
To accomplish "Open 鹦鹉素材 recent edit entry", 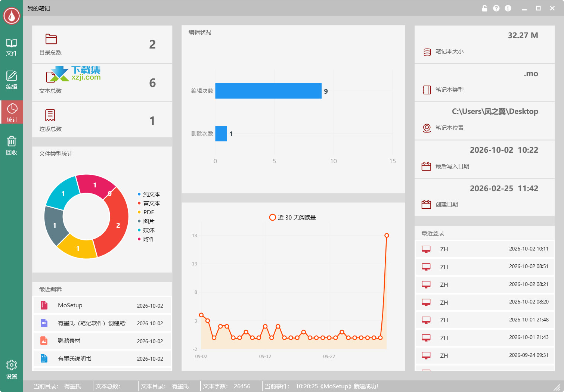I will pos(102,341).
